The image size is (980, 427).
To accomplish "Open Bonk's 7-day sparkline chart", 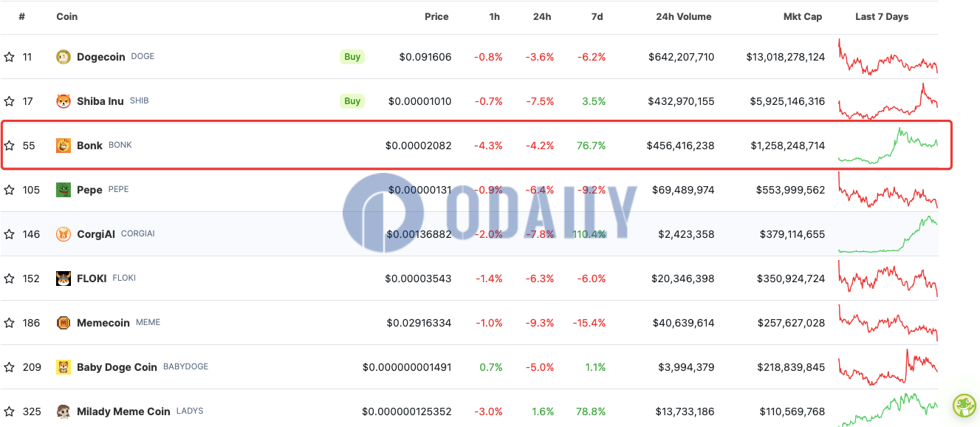I will pos(888,145).
